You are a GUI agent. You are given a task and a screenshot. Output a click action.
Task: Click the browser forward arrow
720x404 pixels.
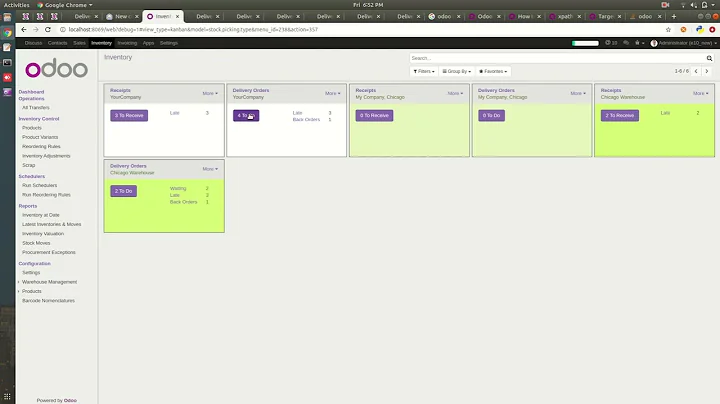tap(36, 29)
